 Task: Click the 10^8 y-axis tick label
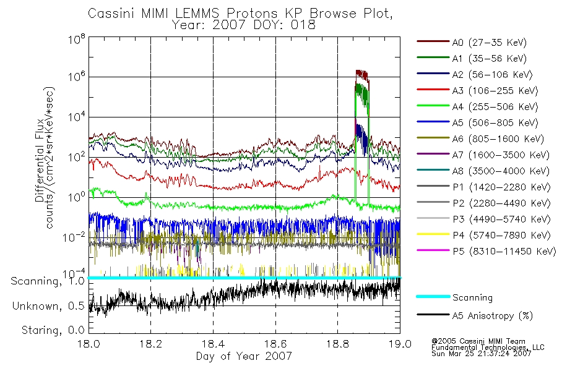(76, 39)
